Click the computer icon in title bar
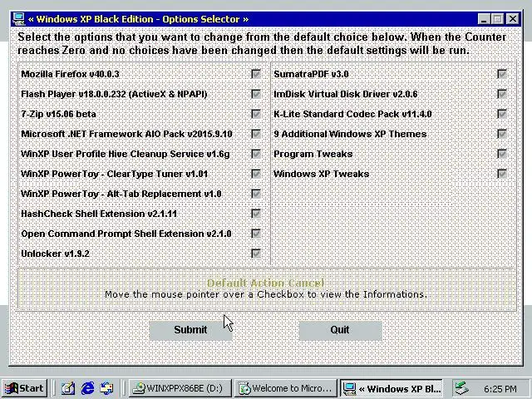 tap(18, 19)
